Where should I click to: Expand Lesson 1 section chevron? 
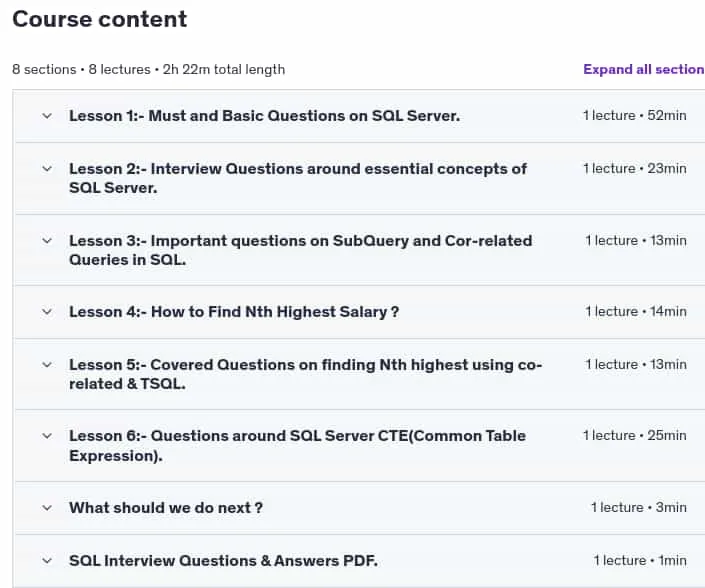pos(47,116)
